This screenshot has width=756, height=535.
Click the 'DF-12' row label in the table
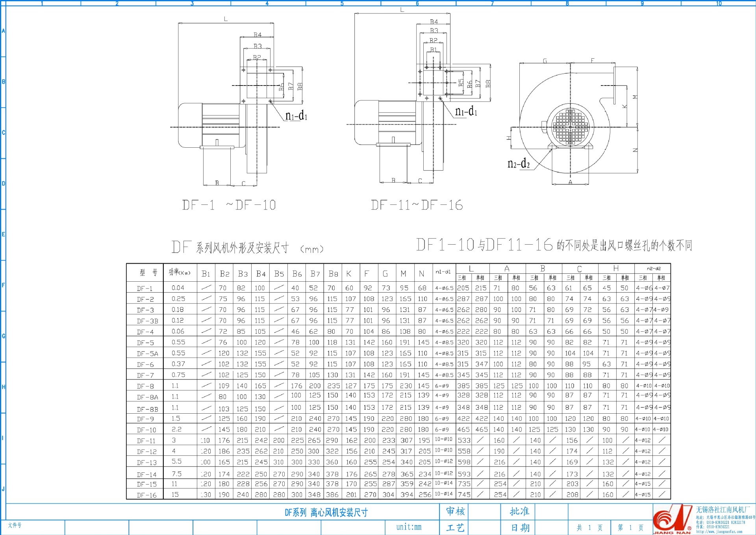(146, 452)
